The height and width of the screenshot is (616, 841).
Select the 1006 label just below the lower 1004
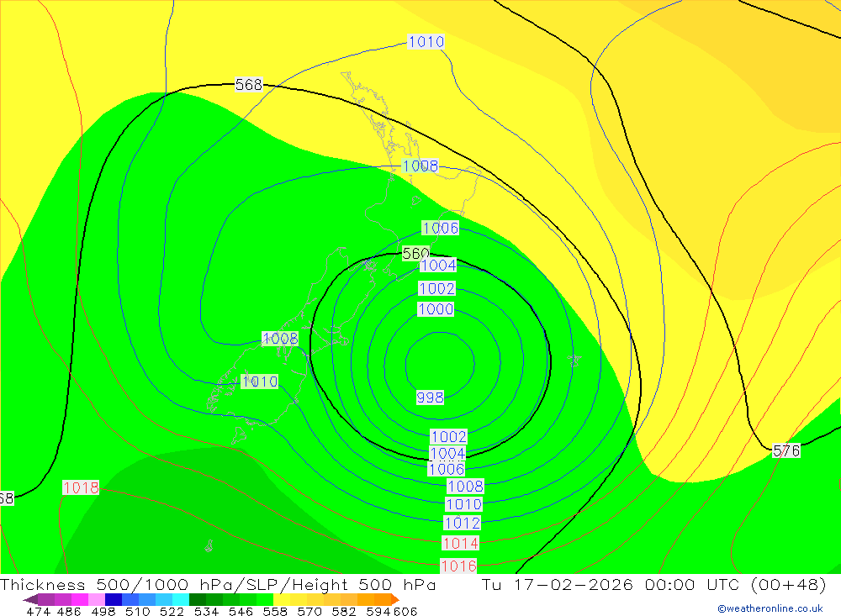coord(447,469)
